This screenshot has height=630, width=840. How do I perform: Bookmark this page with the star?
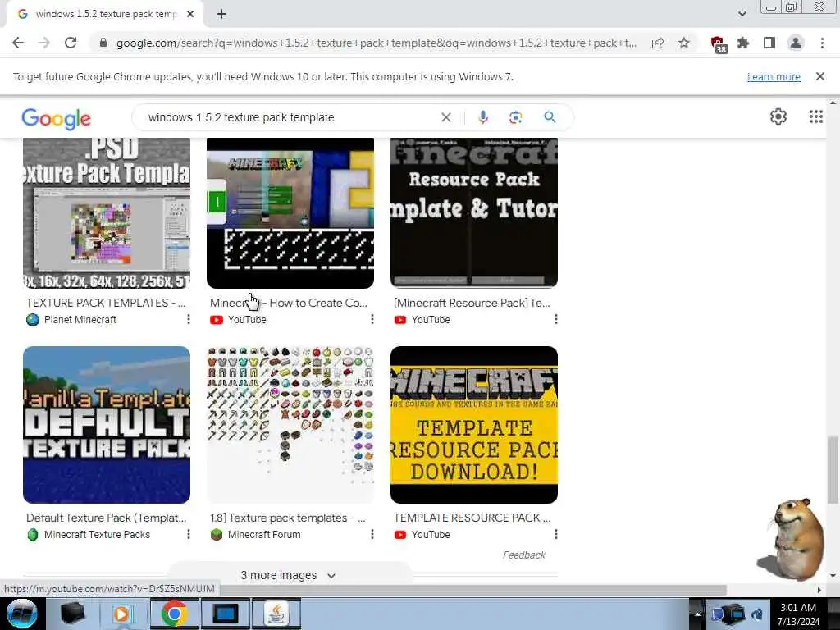tap(684, 43)
